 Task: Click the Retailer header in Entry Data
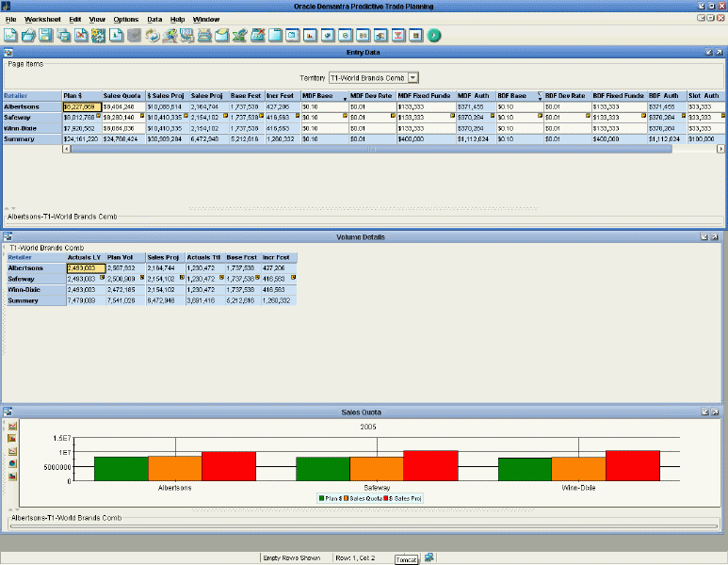[33, 96]
